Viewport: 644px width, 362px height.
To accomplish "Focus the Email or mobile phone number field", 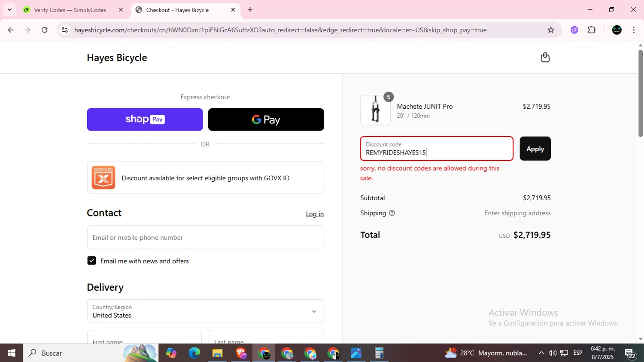I will pos(205,237).
